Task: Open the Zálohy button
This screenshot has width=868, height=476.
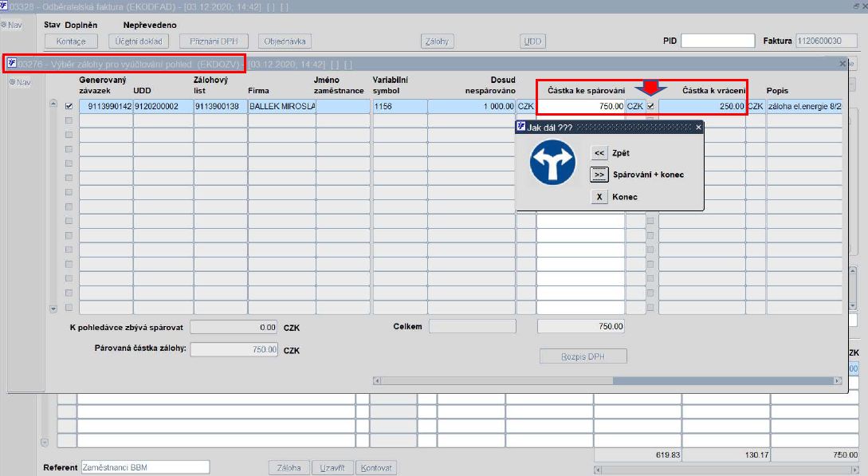Action: (x=437, y=41)
